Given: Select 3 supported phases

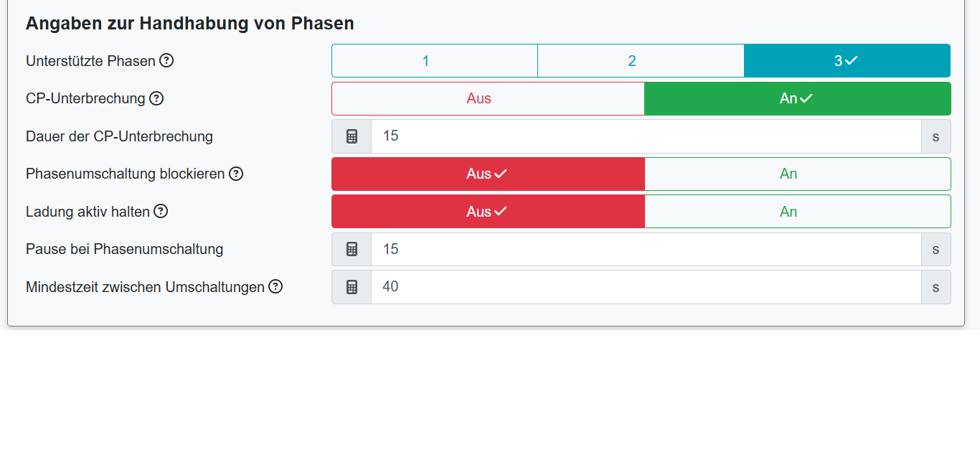Looking at the screenshot, I should pos(847,61).
